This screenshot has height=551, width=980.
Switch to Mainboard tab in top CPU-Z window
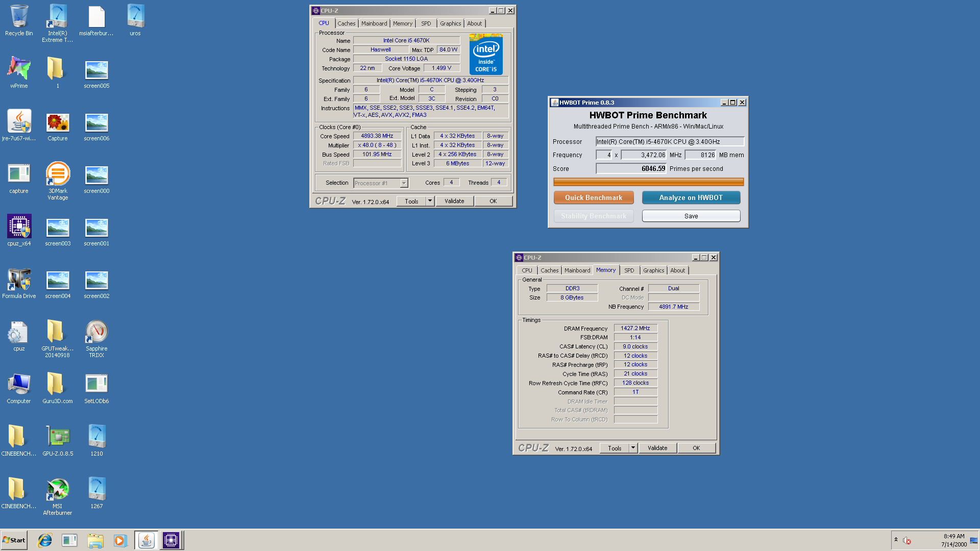pyautogui.click(x=374, y=23)
